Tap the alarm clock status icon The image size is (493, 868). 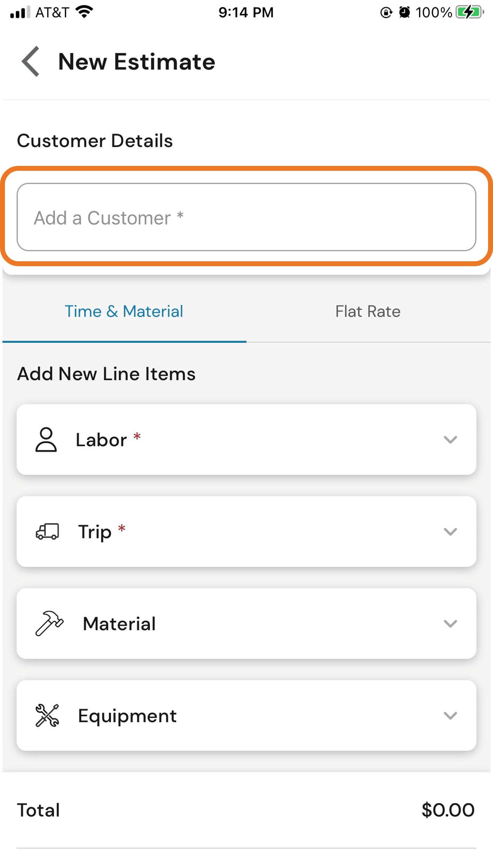pos(404,12)
